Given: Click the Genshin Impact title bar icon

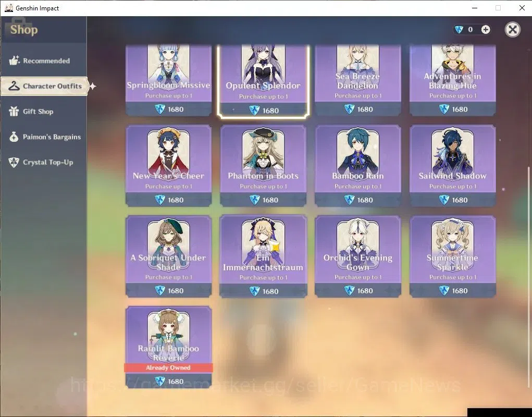Looking at the screenshot, I should pyautogui.click(x=8, y=8).
